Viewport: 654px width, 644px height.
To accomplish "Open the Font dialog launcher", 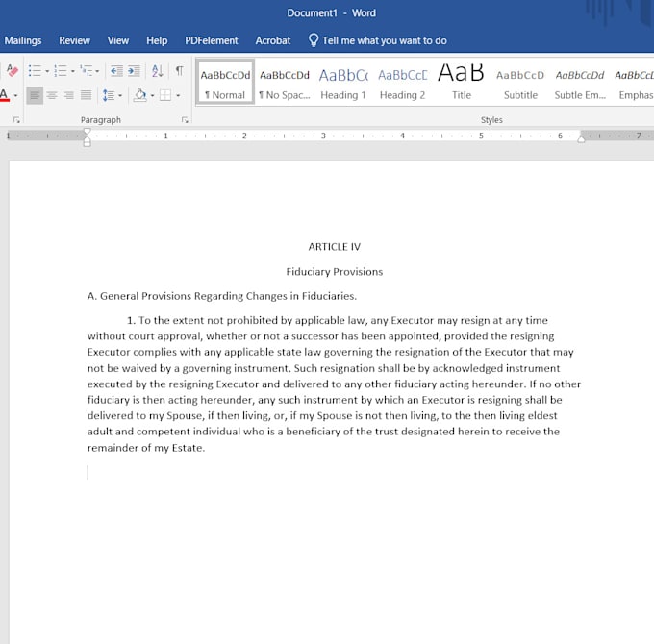I will pos(16,120).
